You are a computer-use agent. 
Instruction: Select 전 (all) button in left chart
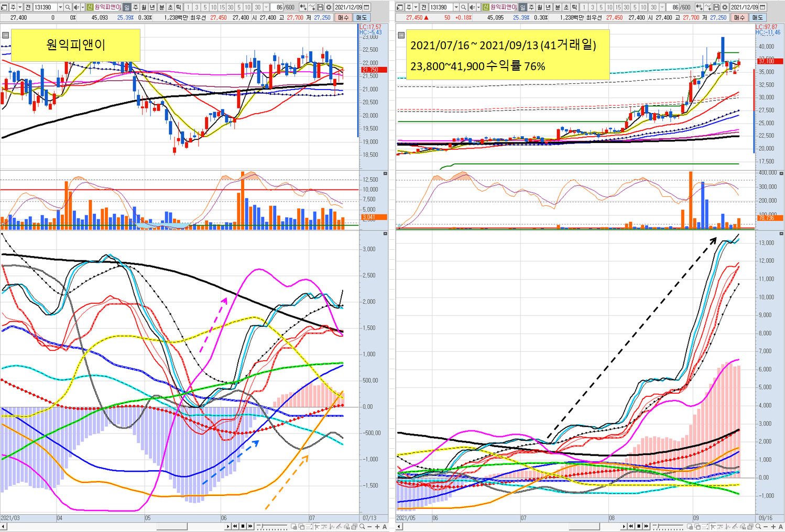[28, 7]
